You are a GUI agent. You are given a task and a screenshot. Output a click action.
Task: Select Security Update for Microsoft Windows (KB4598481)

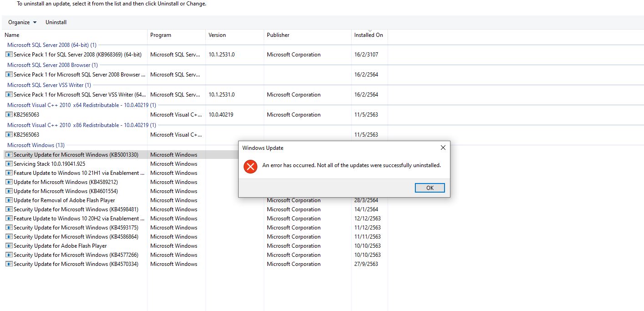(x=76, y=209)
